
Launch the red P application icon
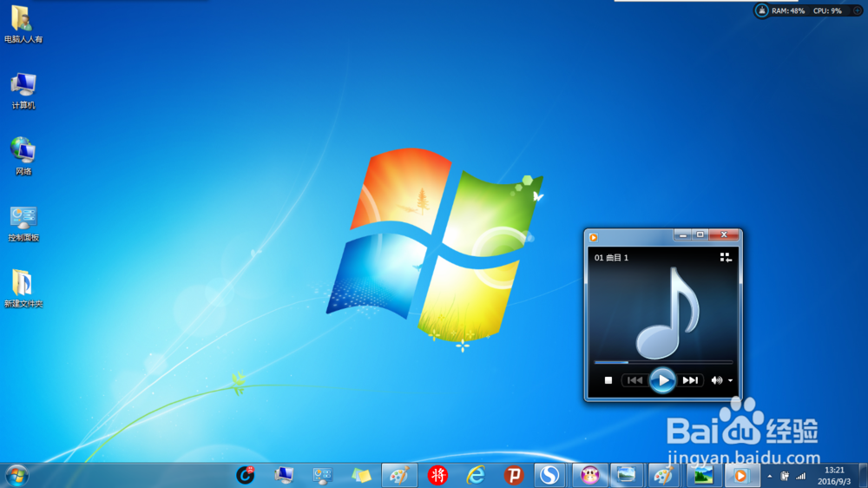coord(514,475)
